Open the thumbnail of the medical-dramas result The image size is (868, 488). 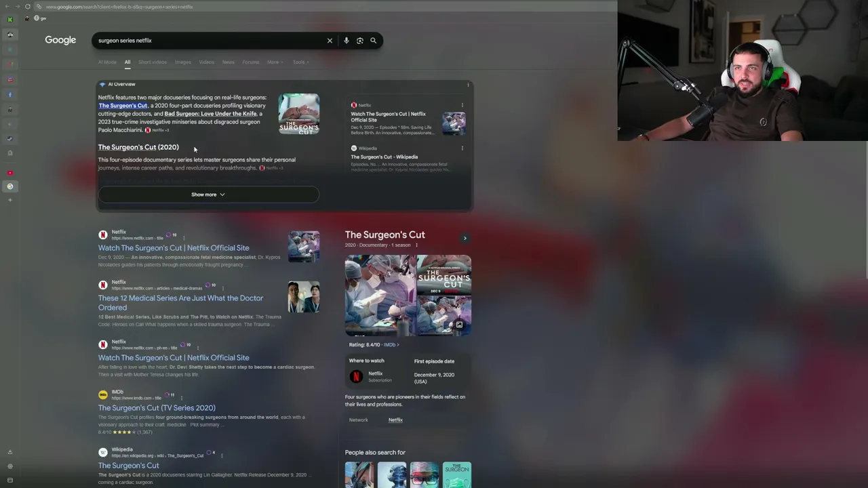[304, 297]
